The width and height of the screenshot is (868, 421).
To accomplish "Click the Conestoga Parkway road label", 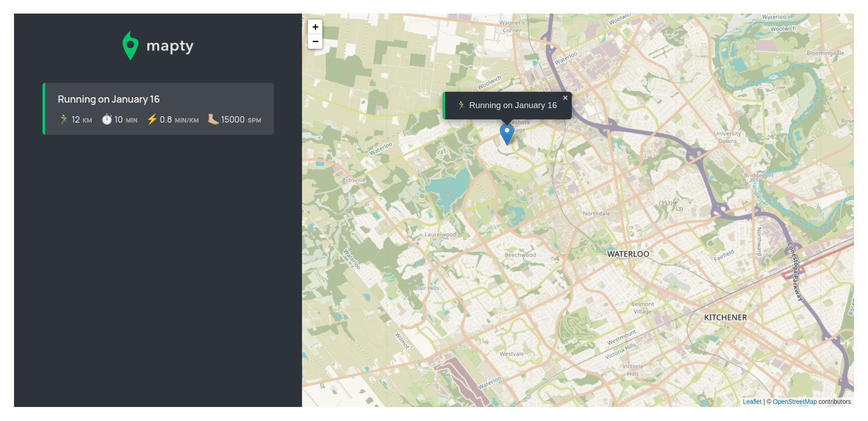I will point(796,272).
